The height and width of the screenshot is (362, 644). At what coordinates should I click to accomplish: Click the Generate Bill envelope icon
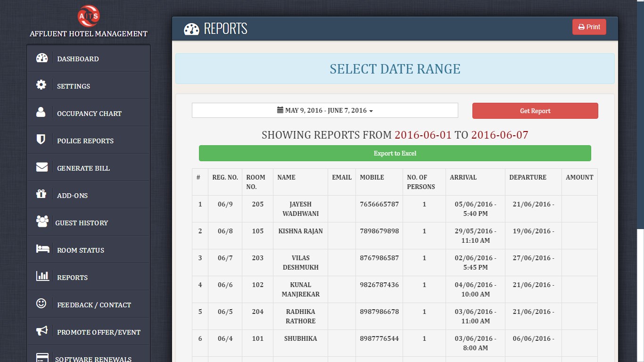[x=42, y=167]
